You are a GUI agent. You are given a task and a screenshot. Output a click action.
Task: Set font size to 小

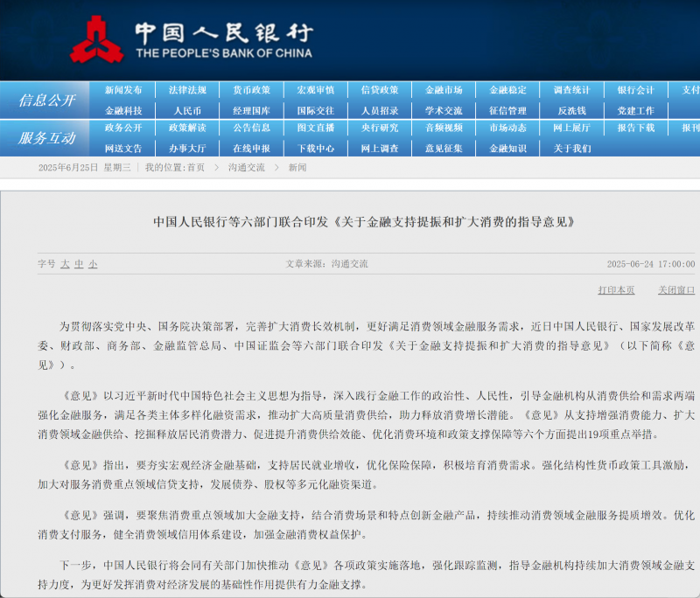click(93, 264)
